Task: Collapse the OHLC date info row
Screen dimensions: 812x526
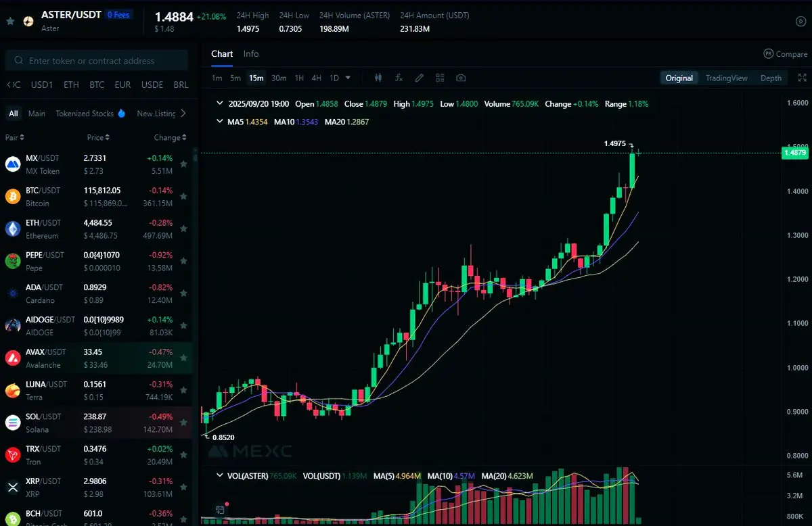Action: (219, 104)
